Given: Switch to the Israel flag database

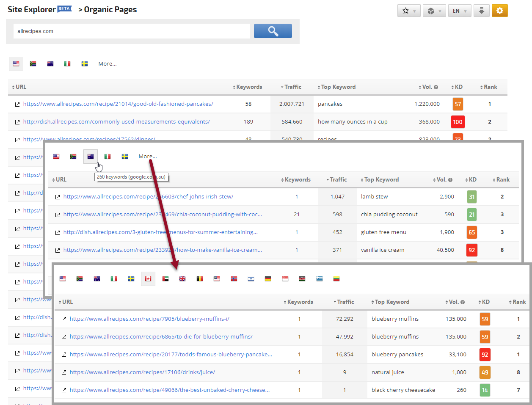Looking at the screenshot, I should click(x=251, y=279).
